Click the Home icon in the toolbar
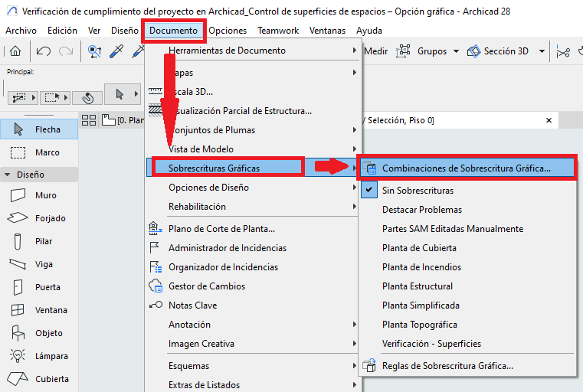583x392 pixels. pos(15,51)
